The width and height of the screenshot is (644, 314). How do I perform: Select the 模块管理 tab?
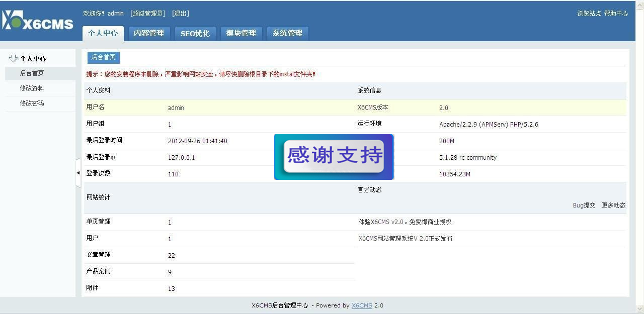pyautogui.click(x=241, y=33)
